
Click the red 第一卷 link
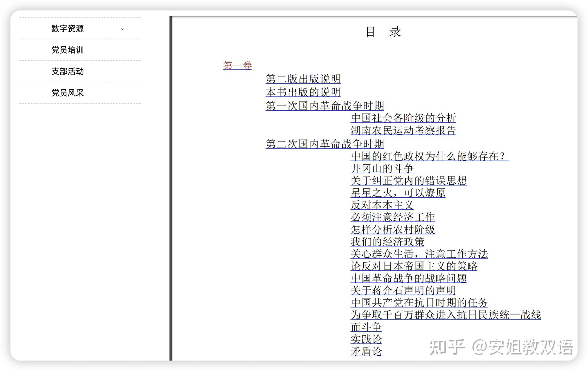[237, 66]
